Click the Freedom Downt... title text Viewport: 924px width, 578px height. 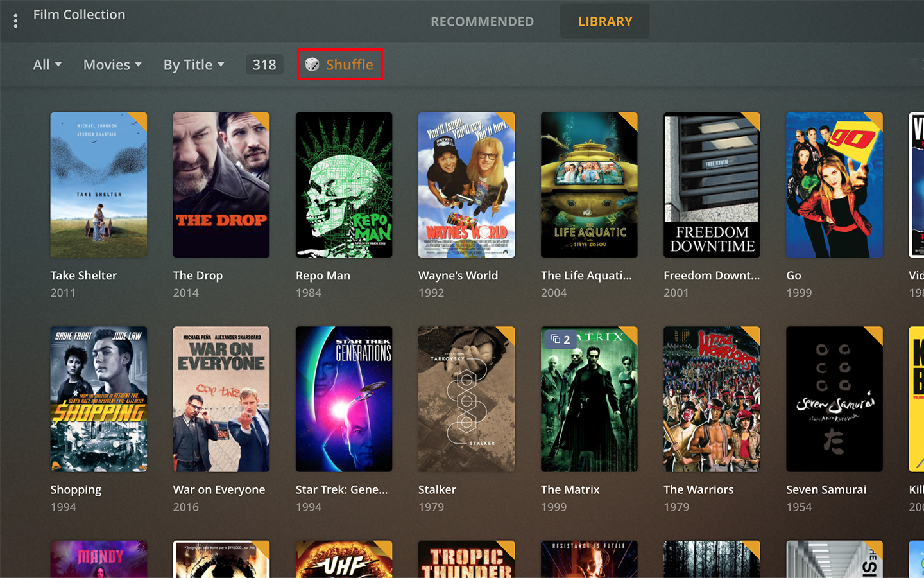click(x=712, y=276)
